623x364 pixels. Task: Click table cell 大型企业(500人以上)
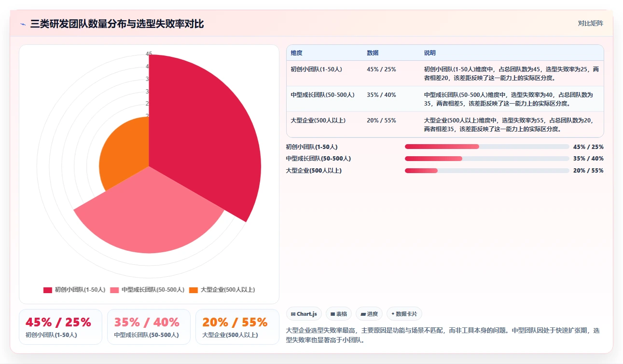[318, 121]
